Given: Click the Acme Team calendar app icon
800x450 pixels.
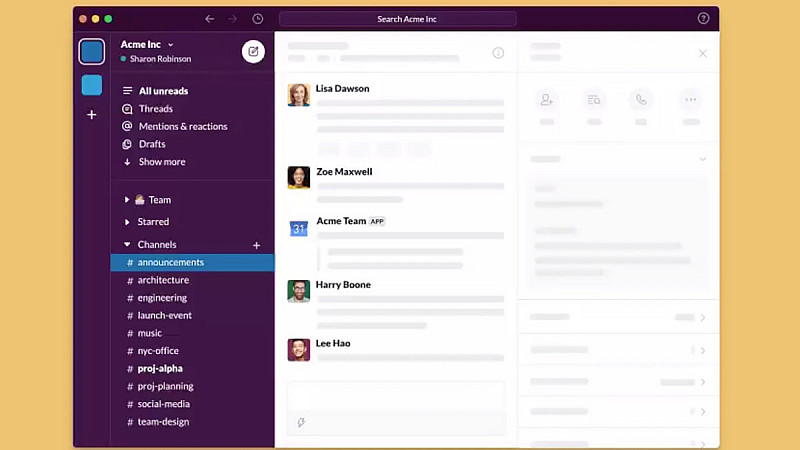Looking at the screenshot, I should point(298,228).
